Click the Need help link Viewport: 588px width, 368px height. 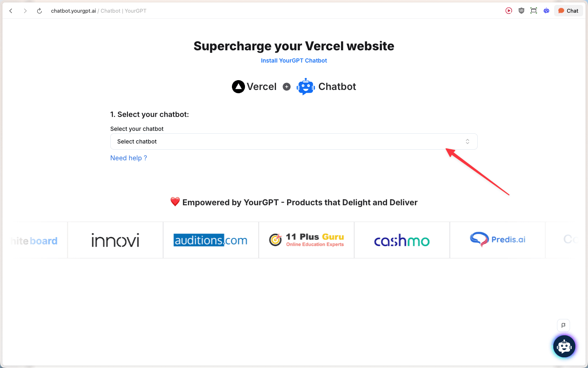[x=128, y=158]
